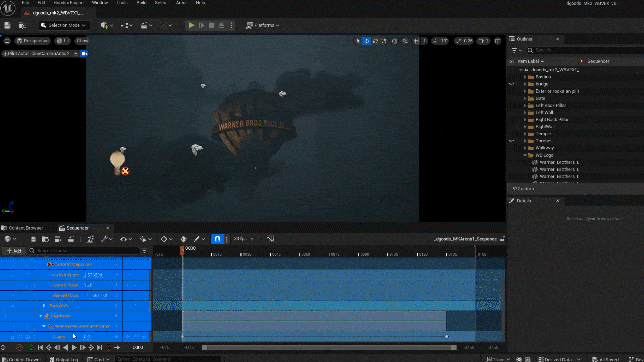The width and height of the screenshot is (644, 362).
Task: Toggle grid snapping in the viewport
Action: tap(416, 41)
